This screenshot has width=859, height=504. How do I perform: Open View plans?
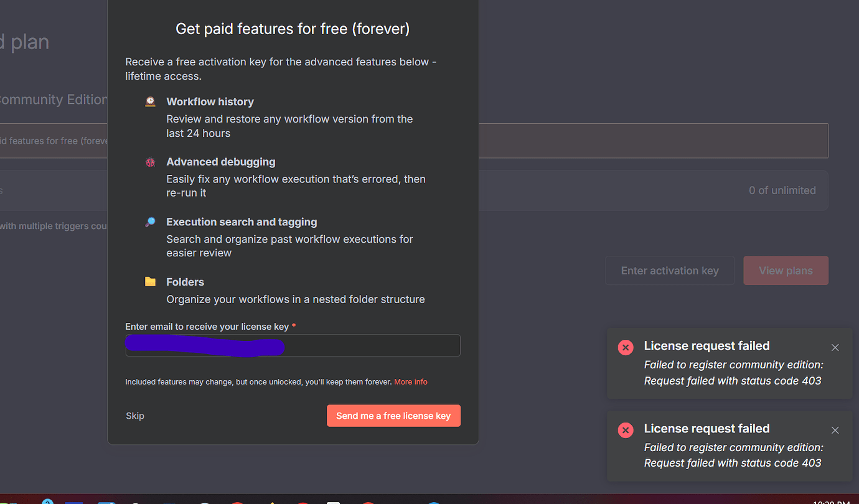(x=786, y=270)
